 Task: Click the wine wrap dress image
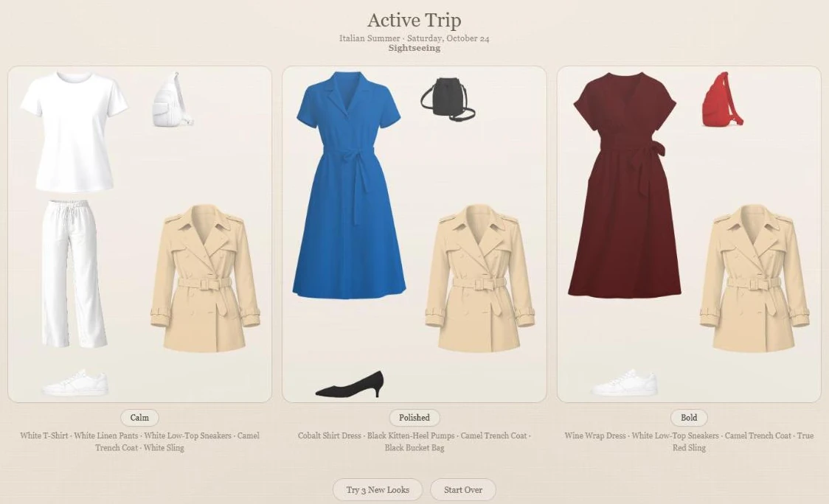(625, 185)
